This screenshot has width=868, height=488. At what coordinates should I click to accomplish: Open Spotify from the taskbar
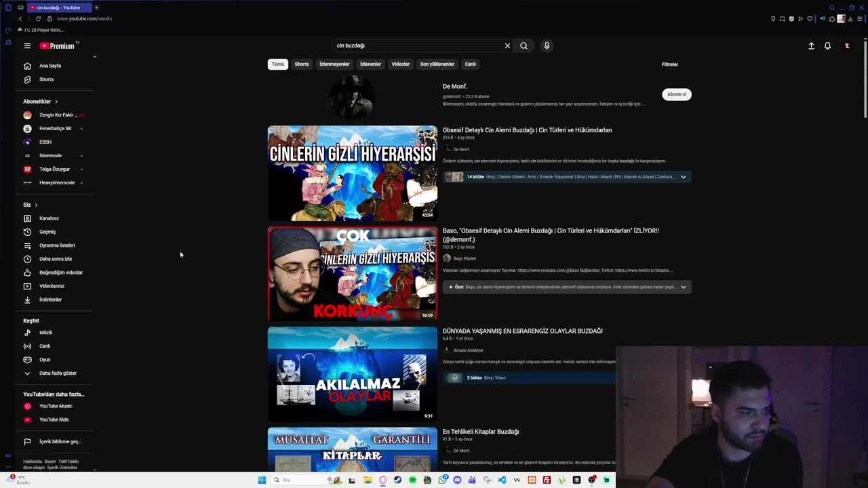(x=412, y=480)
